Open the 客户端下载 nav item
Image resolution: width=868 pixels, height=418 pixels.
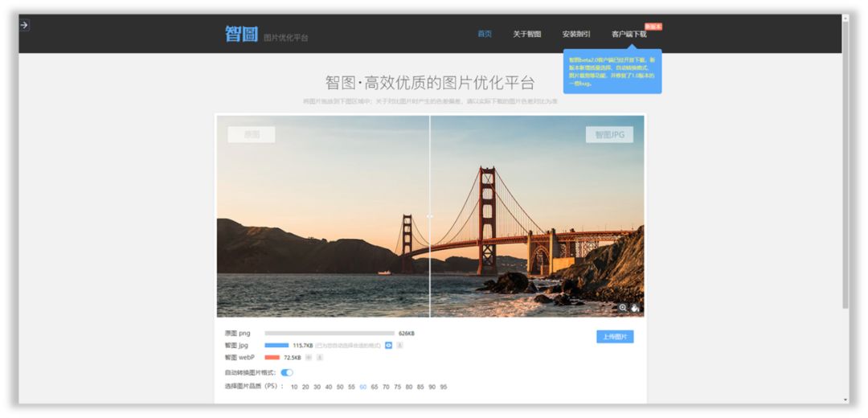click(628, 35)
